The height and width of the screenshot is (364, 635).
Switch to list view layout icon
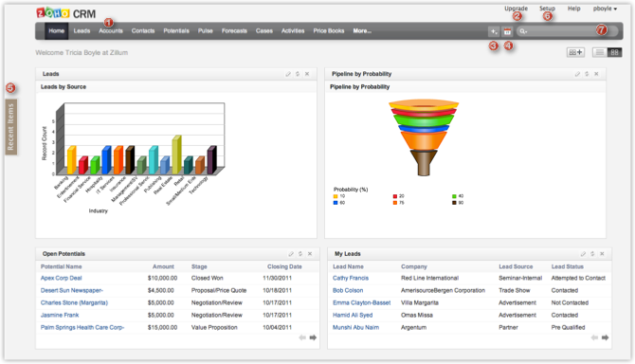[600, 52]
